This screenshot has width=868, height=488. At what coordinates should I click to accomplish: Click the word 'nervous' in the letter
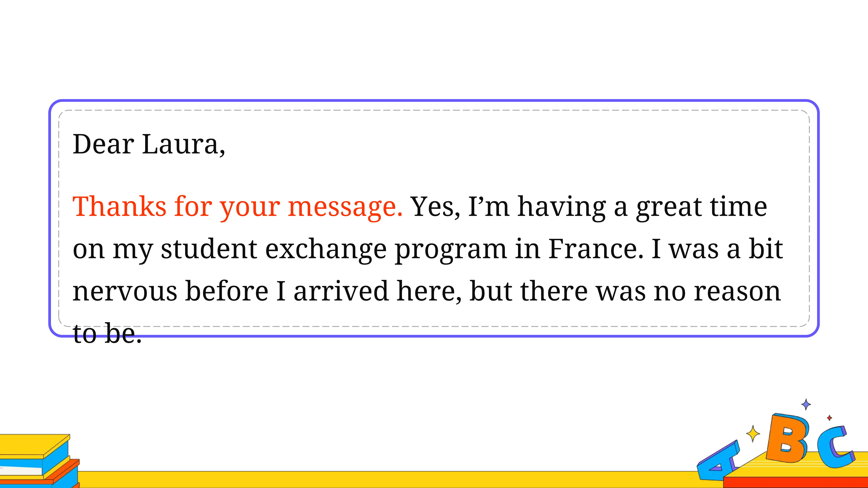(125, 291)
